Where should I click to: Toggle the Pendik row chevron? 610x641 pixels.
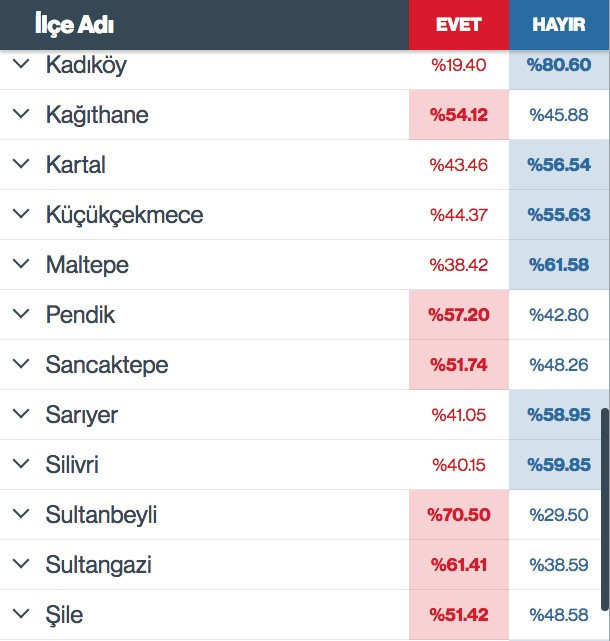pos(22,315)
